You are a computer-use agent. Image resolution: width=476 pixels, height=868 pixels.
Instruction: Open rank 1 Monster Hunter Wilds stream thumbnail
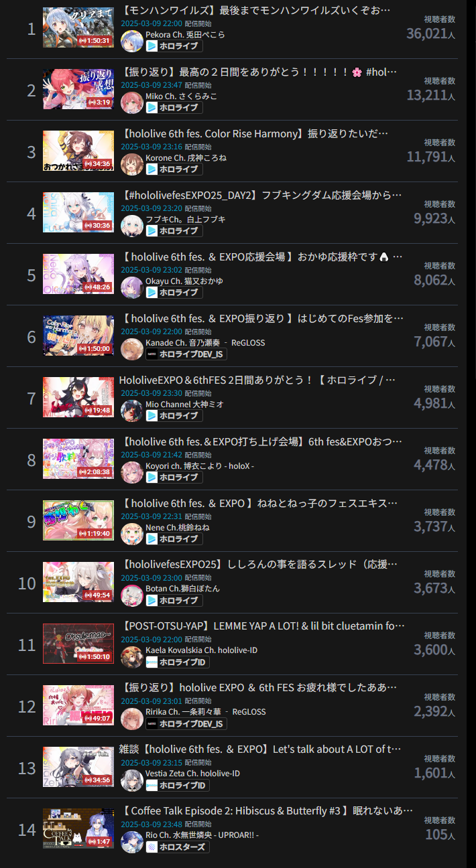pyautogui.click(x=78, y=27)
